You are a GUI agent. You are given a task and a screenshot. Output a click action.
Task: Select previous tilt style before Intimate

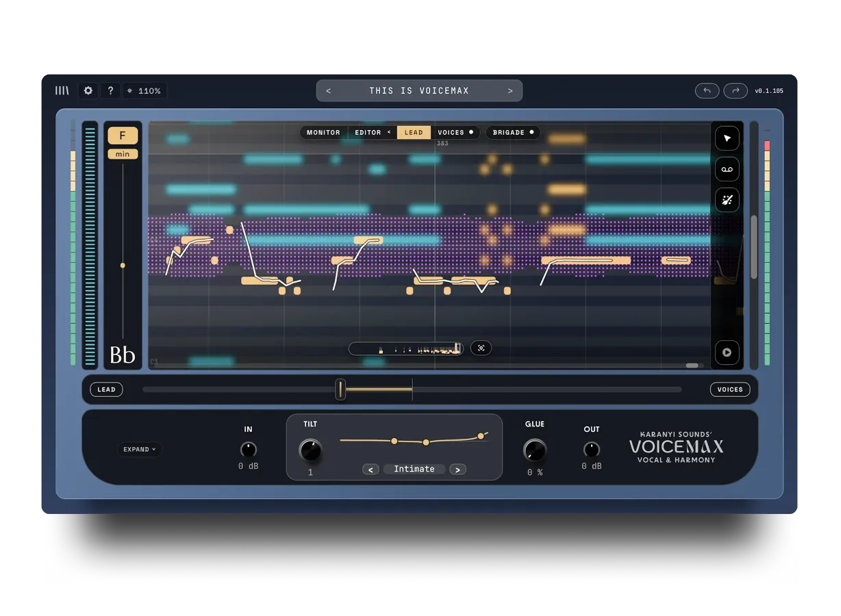click(x=371, y=470)
